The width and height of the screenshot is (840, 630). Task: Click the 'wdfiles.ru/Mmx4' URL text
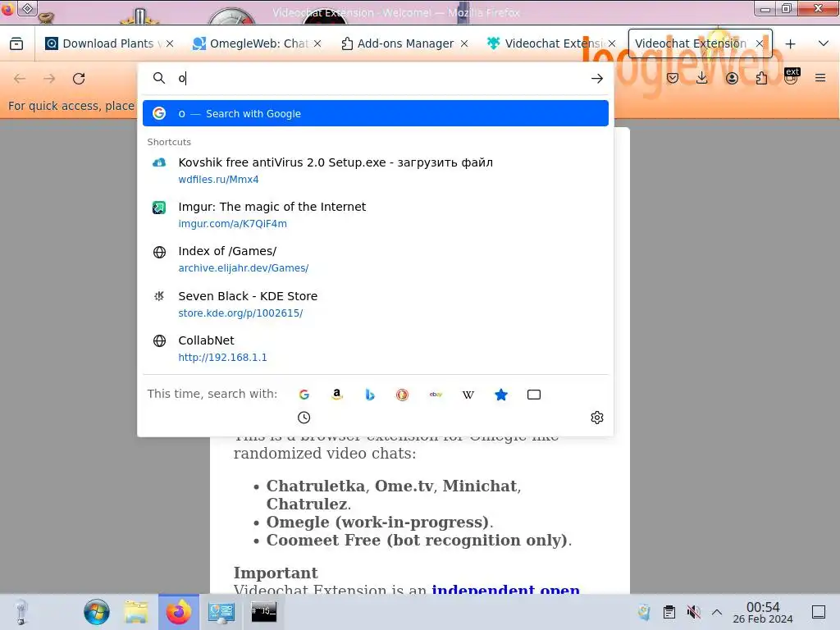[218, 180]
